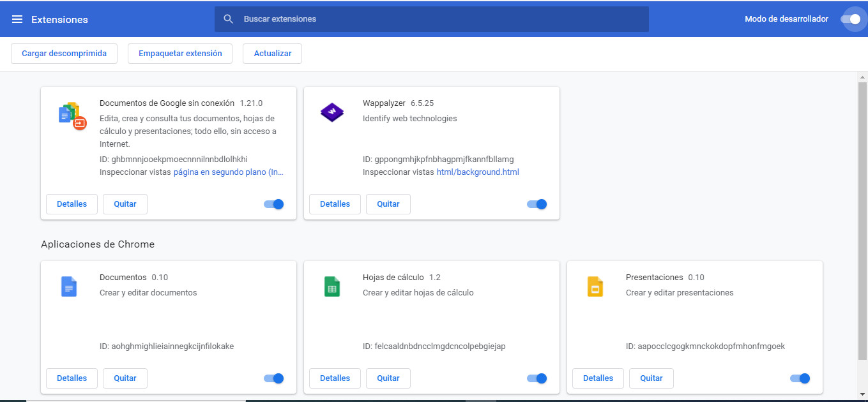Click the Extensiones page title

click(x=59, y=20)
